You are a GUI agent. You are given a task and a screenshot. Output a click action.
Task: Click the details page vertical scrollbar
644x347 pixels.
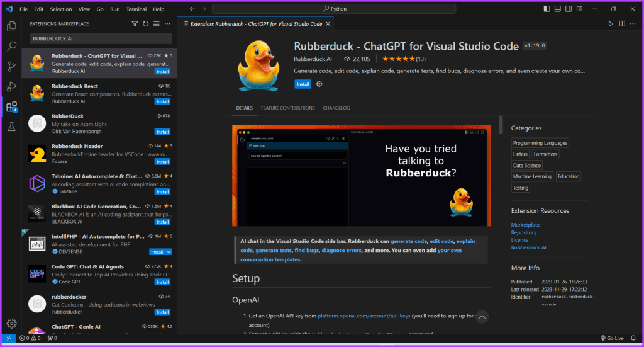pyautogui.click(x=501, y=125)
